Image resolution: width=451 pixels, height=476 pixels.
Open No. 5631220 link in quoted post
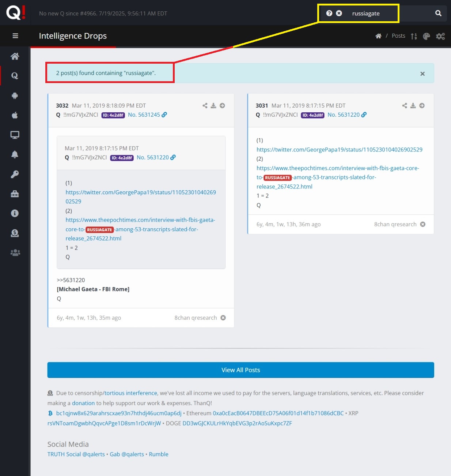coord(156,158)
